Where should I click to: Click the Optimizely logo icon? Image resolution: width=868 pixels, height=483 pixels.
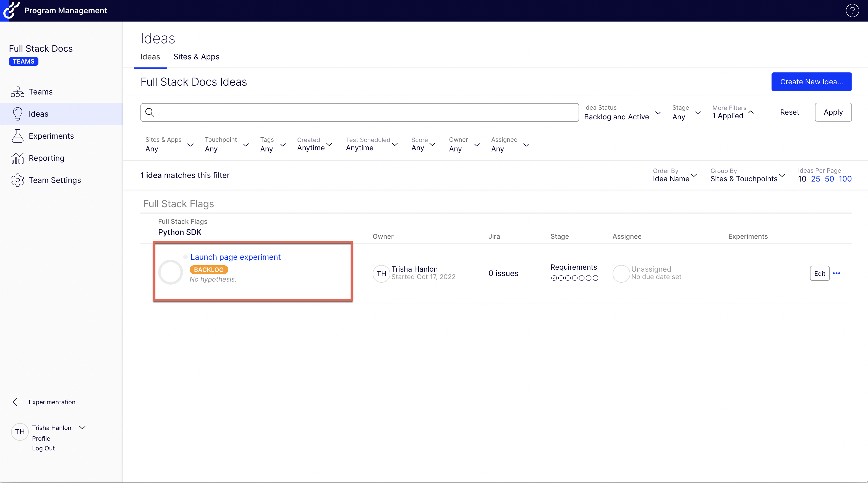click(x=11, y=10)
